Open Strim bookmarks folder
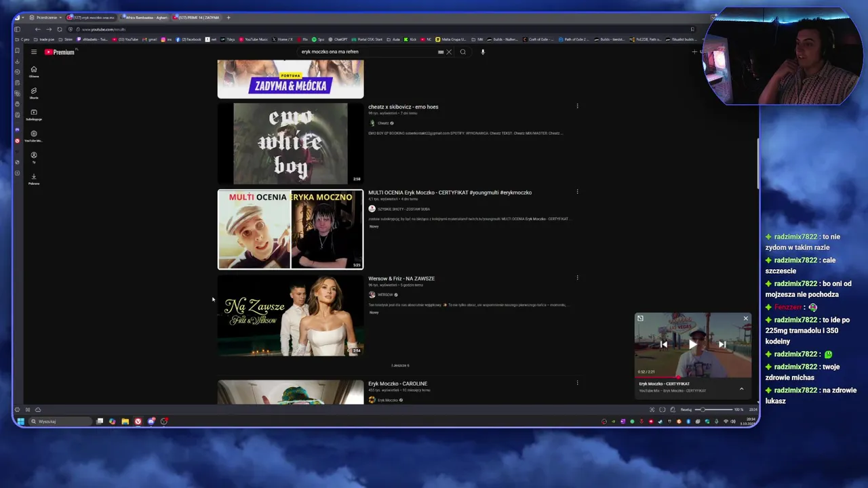The image size is (868, 488). click(66, 39)
